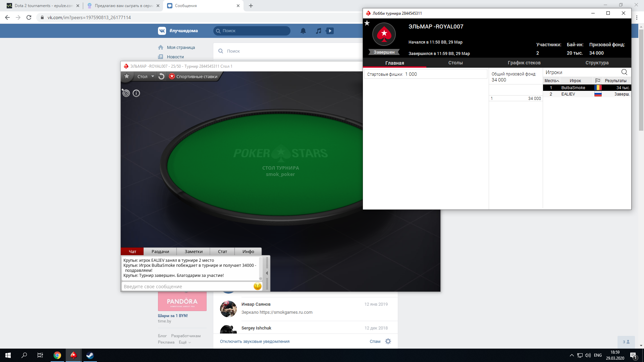644x362 pixels.
Task: Reload the page in Chrome
Action: tap(29, 17)
